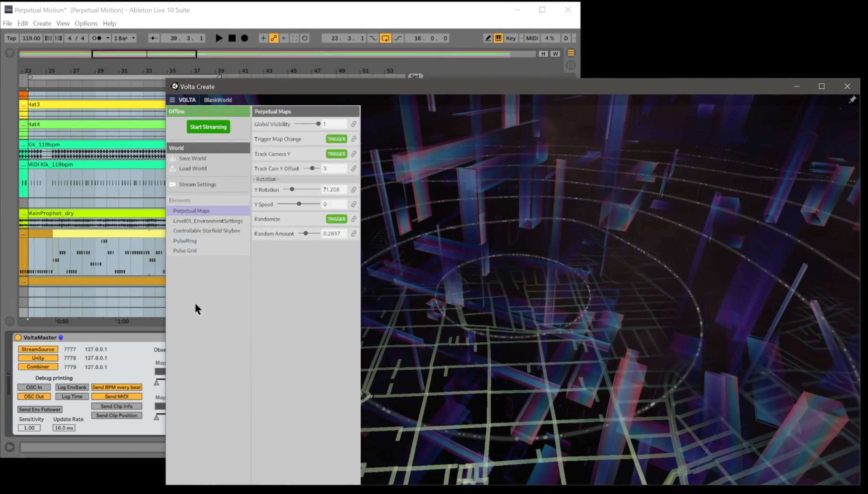
Task: Click Load World in Volta
Action: [192, 168]
